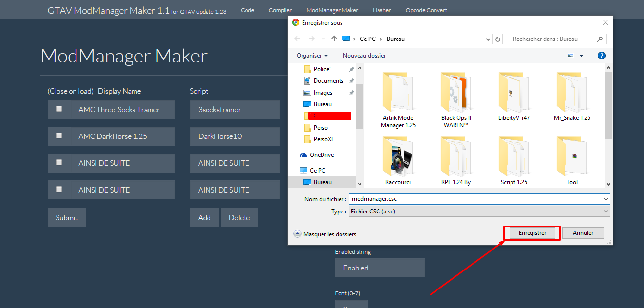The width and height of the screenshot is (644, 308).
Task: Expand the address bar path dropdown
Action: (488, 39)
